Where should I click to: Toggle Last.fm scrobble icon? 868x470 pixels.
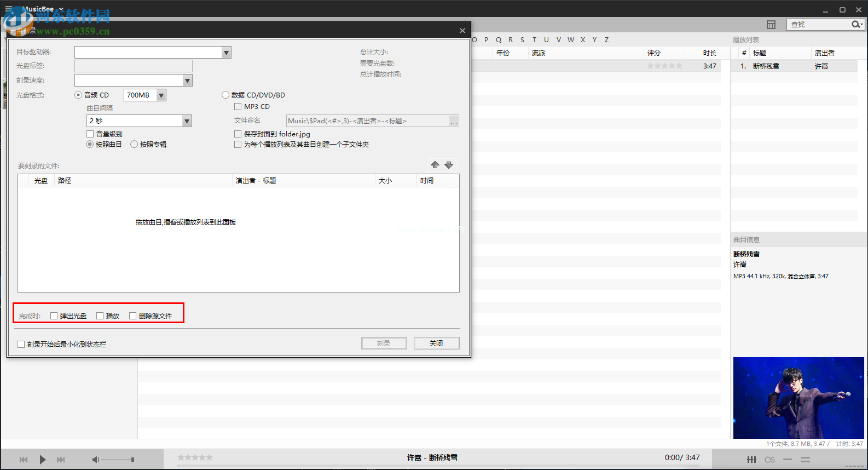point(770,460)
